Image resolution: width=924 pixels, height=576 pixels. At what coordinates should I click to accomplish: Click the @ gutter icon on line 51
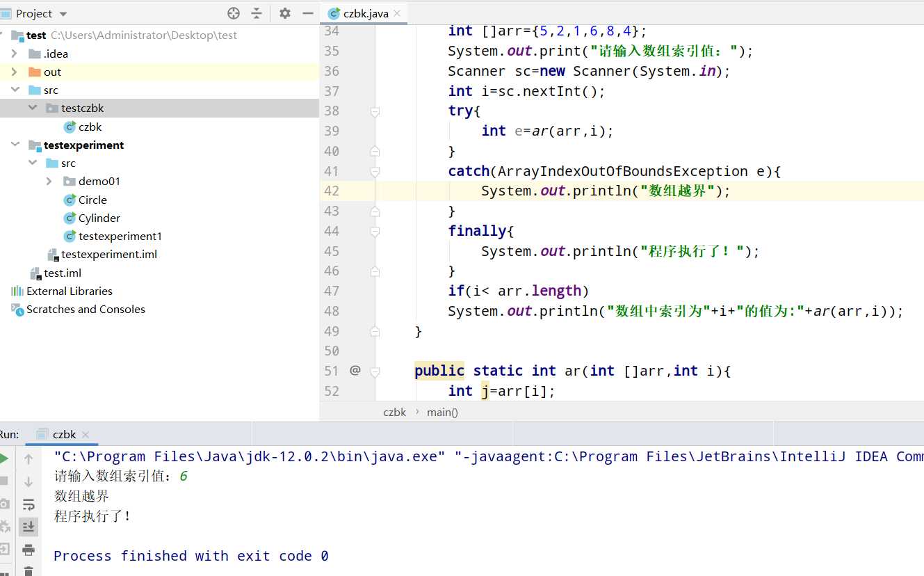point(355,371)
